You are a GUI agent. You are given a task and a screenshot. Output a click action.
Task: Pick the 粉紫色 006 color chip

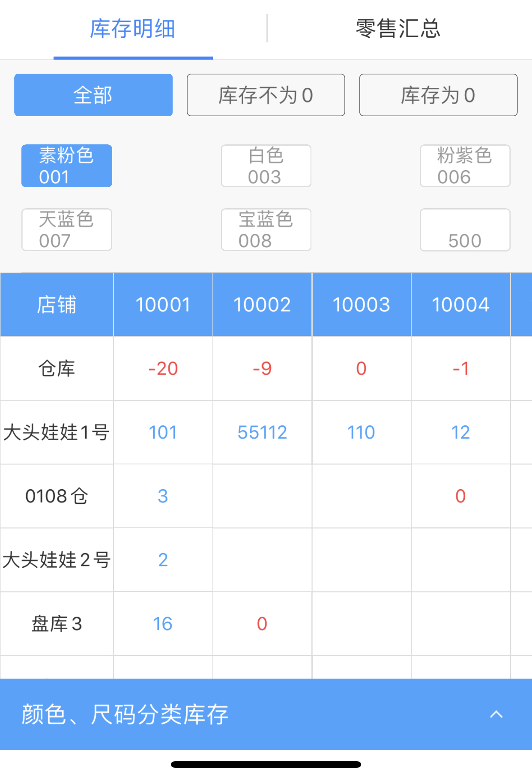(465, 166)
